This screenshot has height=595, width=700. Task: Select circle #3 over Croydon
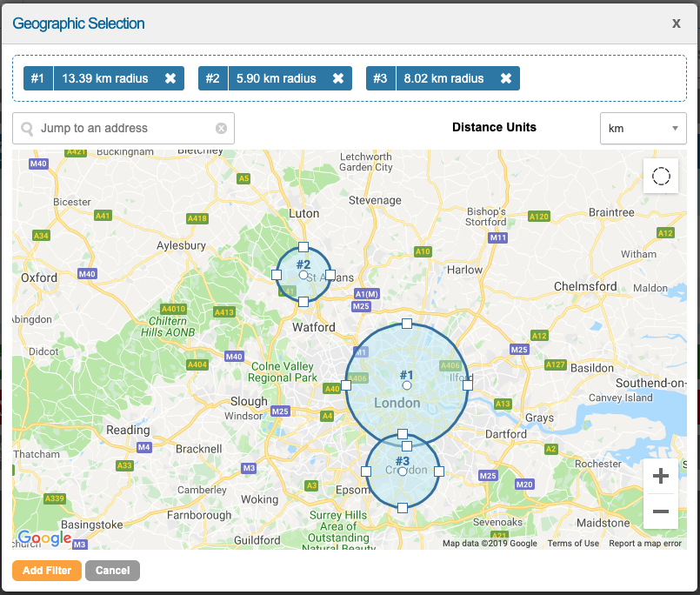pos(402,471)
